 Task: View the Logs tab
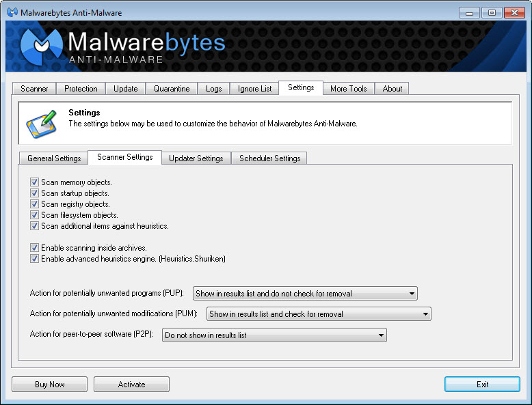pyautogui.click(x=214, y=89)
